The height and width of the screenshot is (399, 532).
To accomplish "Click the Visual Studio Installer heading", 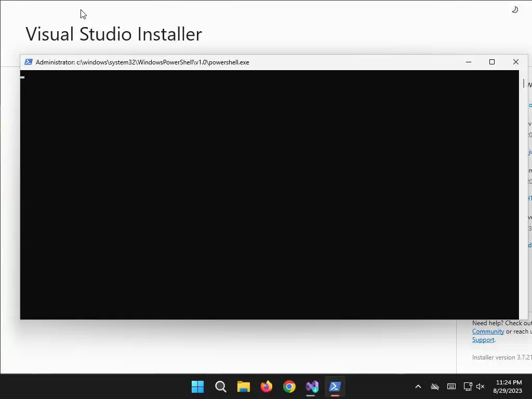I will click(114, 34).
